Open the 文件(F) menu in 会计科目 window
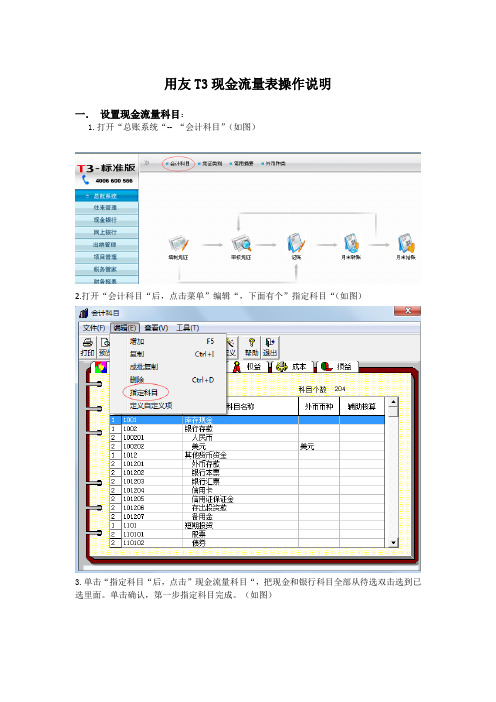This screenshot has width=496, height=702. tap(94, 328)
